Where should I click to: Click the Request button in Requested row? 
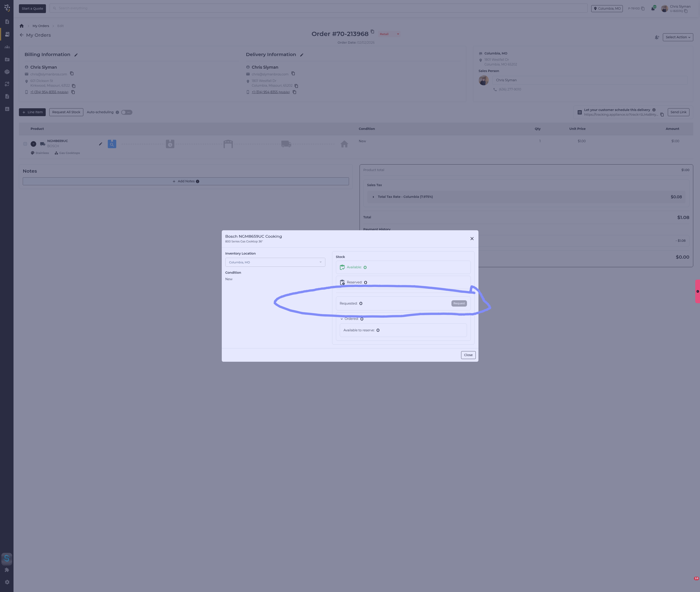[459, 303]
